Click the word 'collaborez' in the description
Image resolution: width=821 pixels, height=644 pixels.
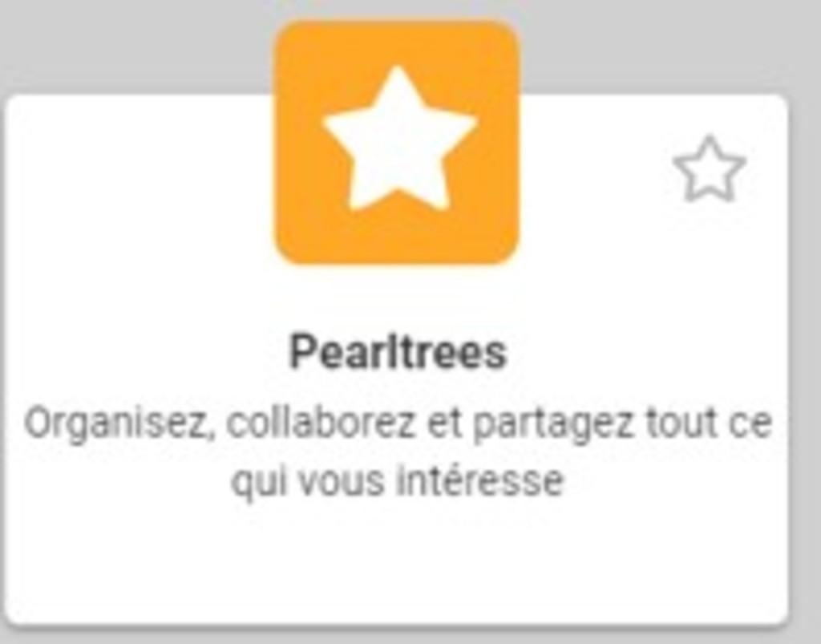pyautogui.click(x=321, y=424)
